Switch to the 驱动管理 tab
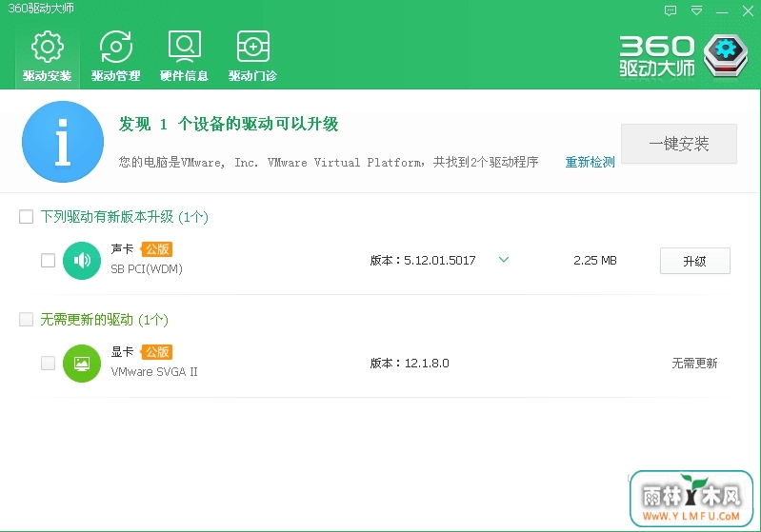 [x=115, y=57]
